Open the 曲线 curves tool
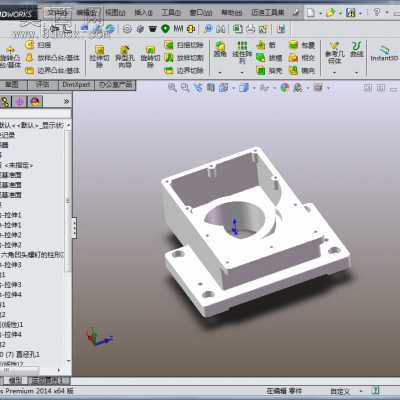The image size is (400, 400). click(x=357, y=49)
